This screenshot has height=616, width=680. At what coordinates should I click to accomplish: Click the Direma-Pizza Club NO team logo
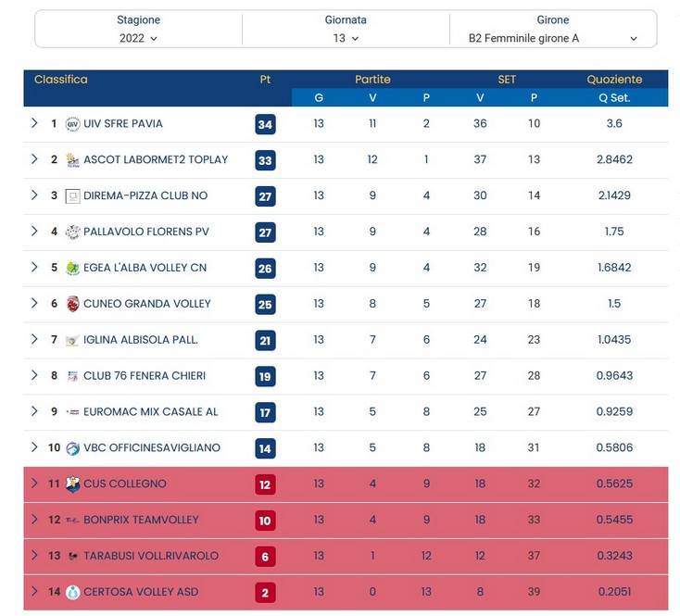pos(72,196)
